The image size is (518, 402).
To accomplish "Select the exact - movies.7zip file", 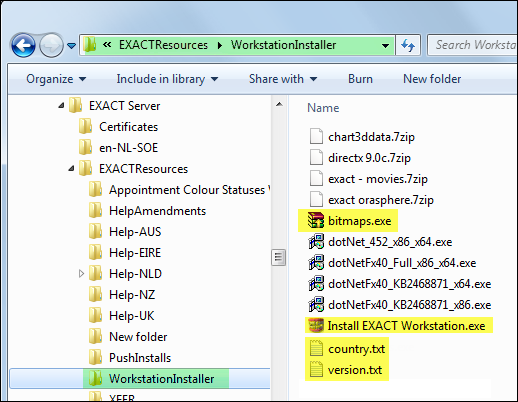I will (378, 179).
